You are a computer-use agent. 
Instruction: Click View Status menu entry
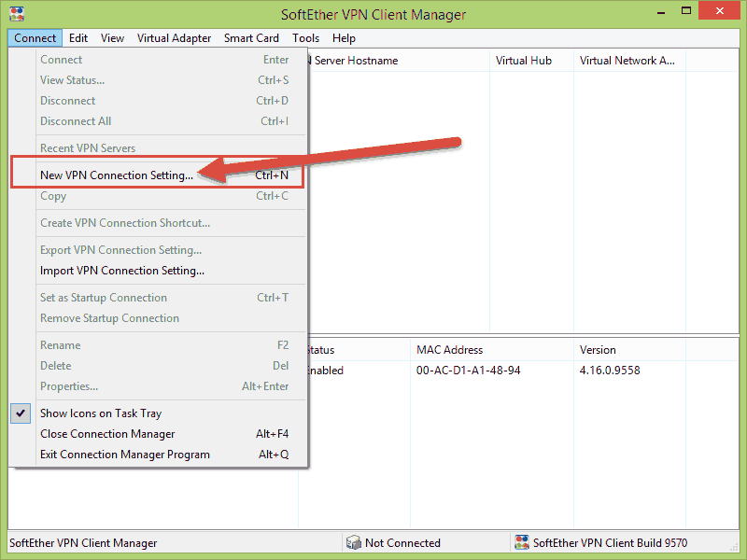[157, 80]
